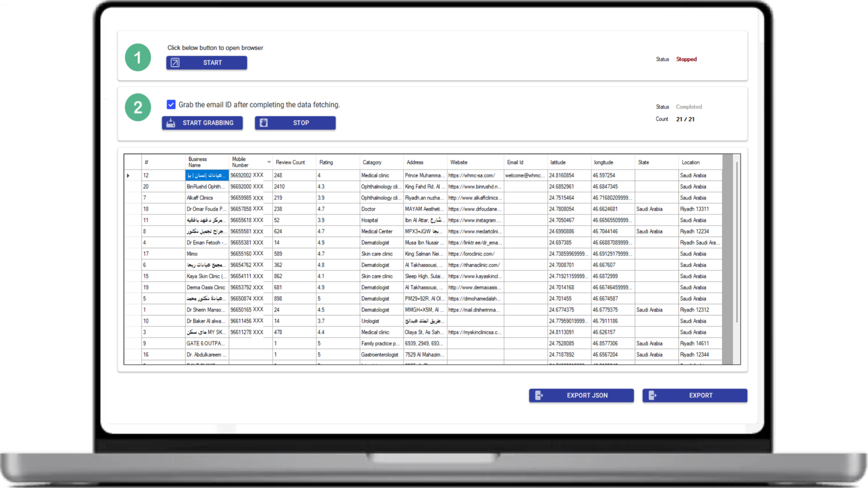868x488 pixels.
Task: Click the icon on the rightmost EXPORT button
Action: [652, 396]
